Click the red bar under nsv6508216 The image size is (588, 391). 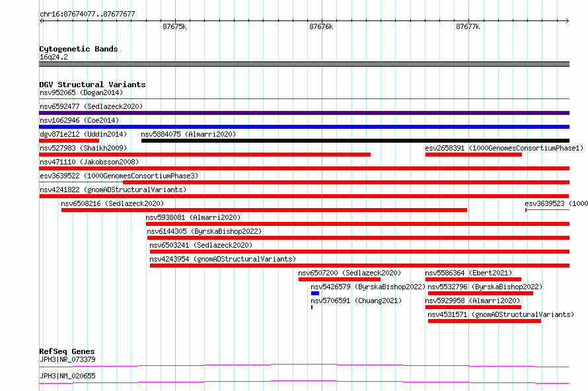[264, 210]
